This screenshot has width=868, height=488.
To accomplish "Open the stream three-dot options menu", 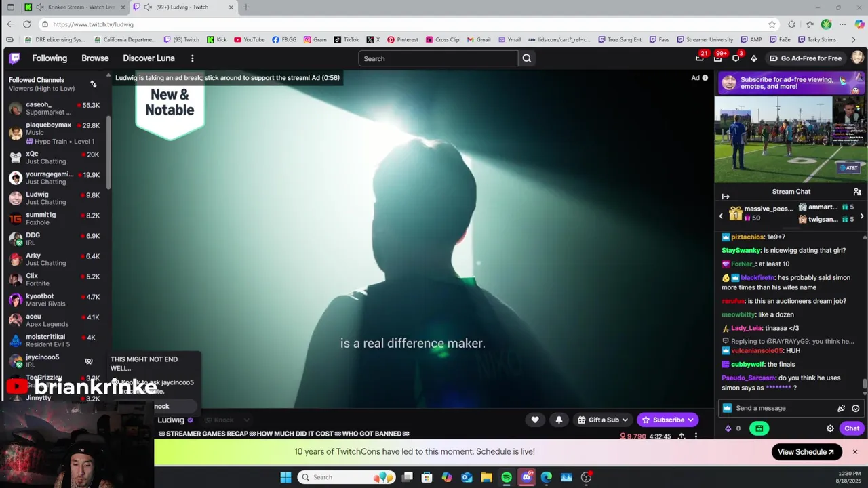I will (696, 436).
